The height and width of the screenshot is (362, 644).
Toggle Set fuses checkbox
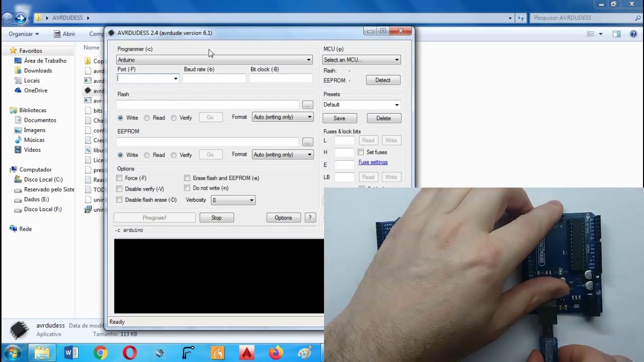click(361, 152)
